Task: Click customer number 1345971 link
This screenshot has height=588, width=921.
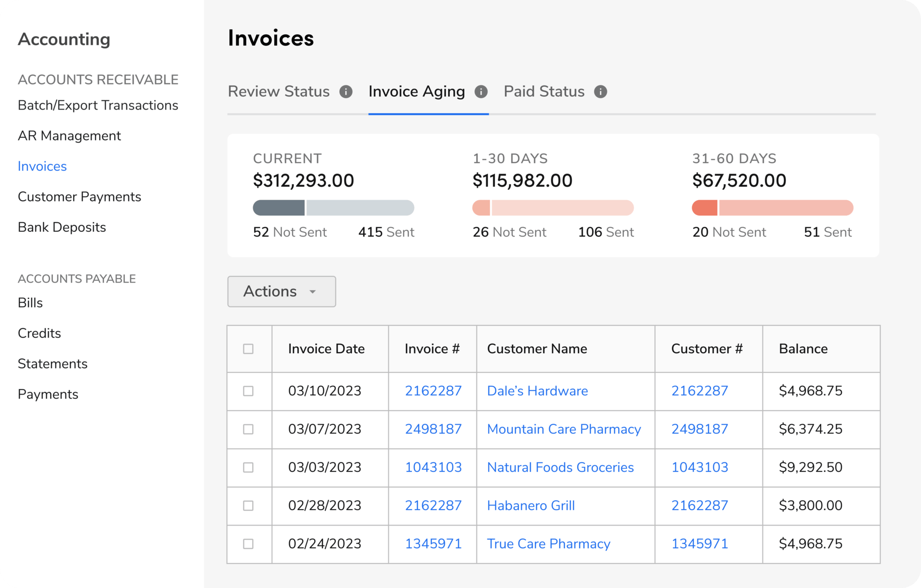Action: click(x=699, y=543)
